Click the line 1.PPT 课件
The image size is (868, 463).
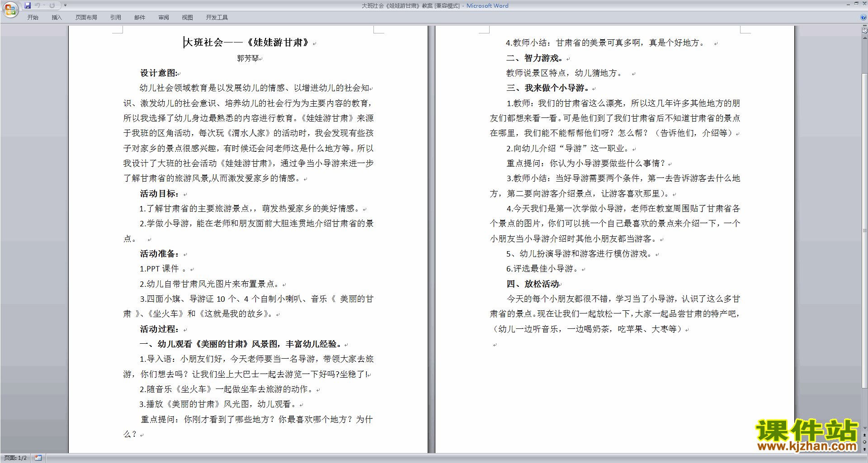click(163, 269)
